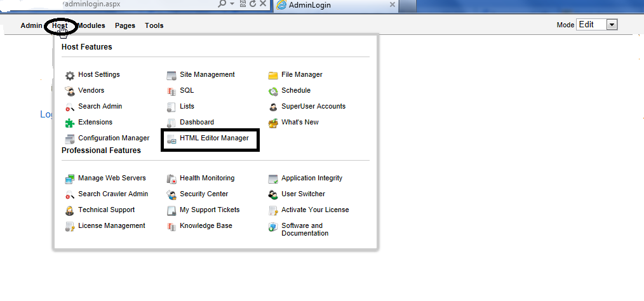The width and height of the screenshot is (644, 301).
Task: Click the Activate Your License link
Action: click(x=315, y=210)
